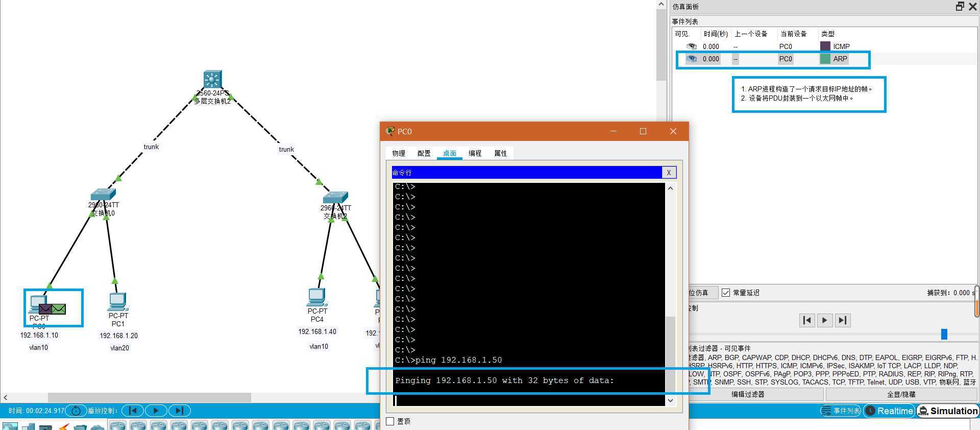Switch to Simulation mode
The image size is (980, 430).
[x=948, y=411]
